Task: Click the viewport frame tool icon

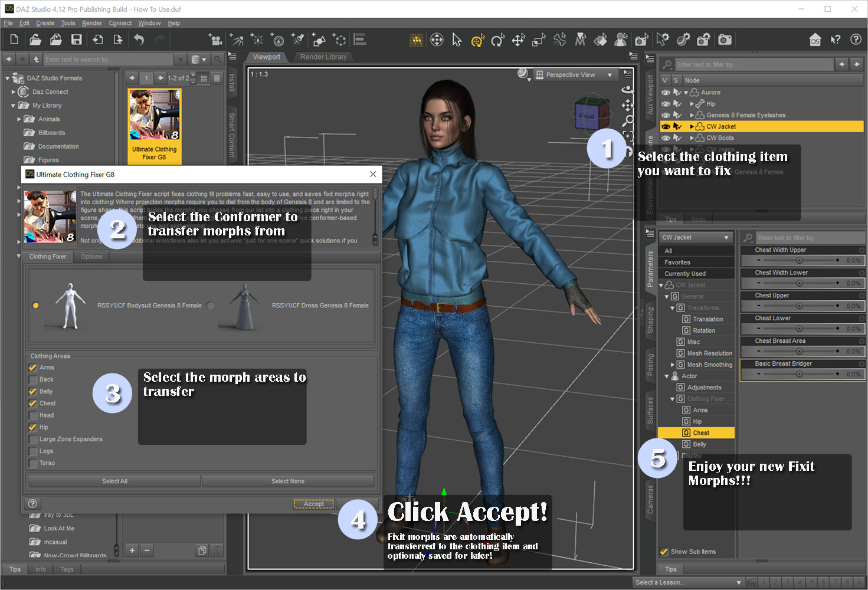Action: click(628, 135)
